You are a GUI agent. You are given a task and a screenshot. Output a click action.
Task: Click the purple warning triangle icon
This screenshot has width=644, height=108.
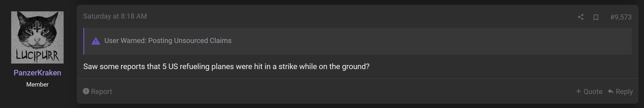95,41
